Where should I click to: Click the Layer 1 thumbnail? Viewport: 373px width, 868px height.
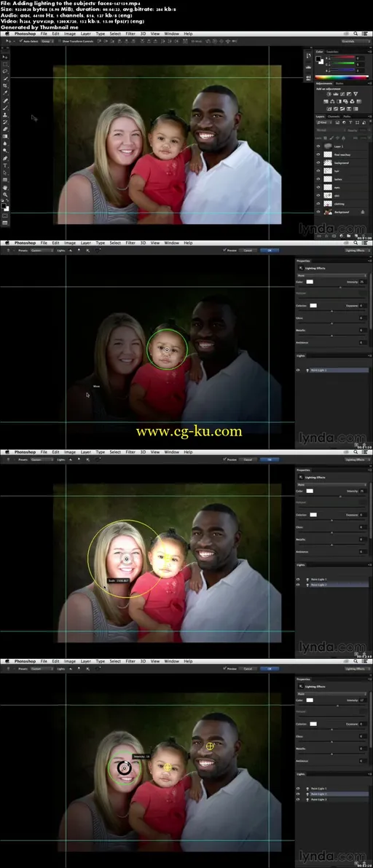tap(328, 146)
